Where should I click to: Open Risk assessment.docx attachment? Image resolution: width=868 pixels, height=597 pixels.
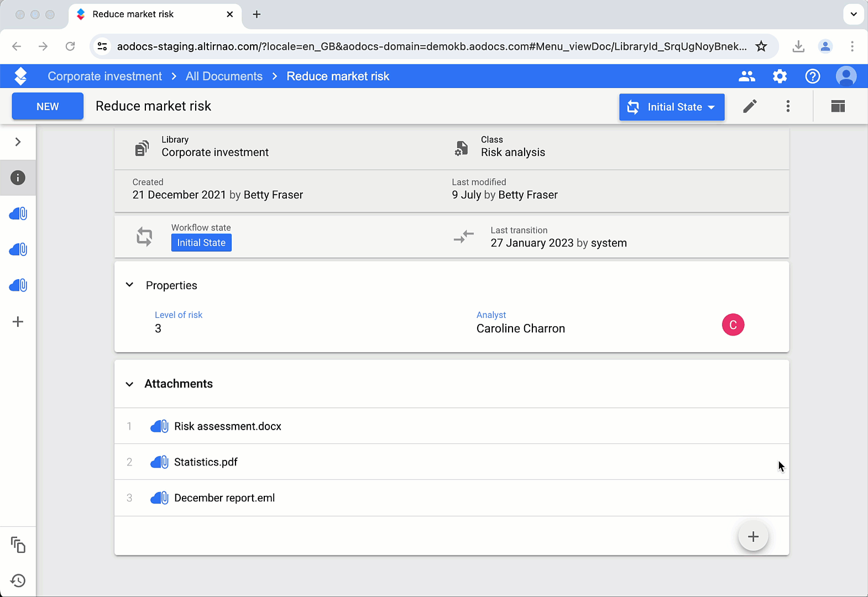click(228, 426)
